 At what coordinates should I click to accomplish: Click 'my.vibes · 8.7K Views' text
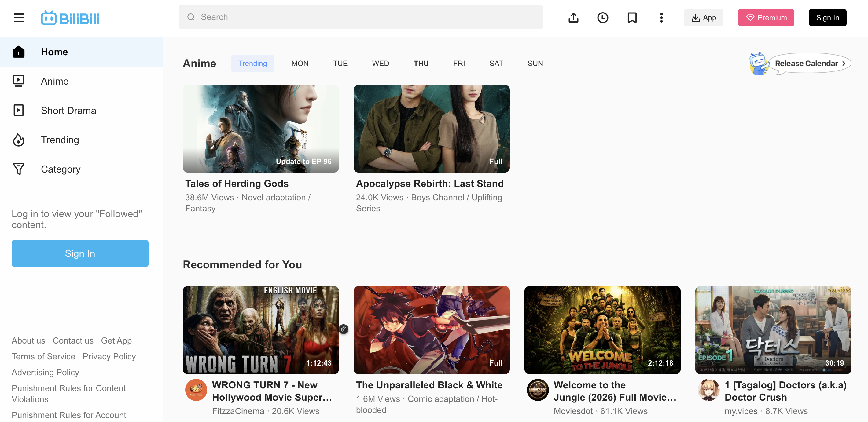pos(766,411)
